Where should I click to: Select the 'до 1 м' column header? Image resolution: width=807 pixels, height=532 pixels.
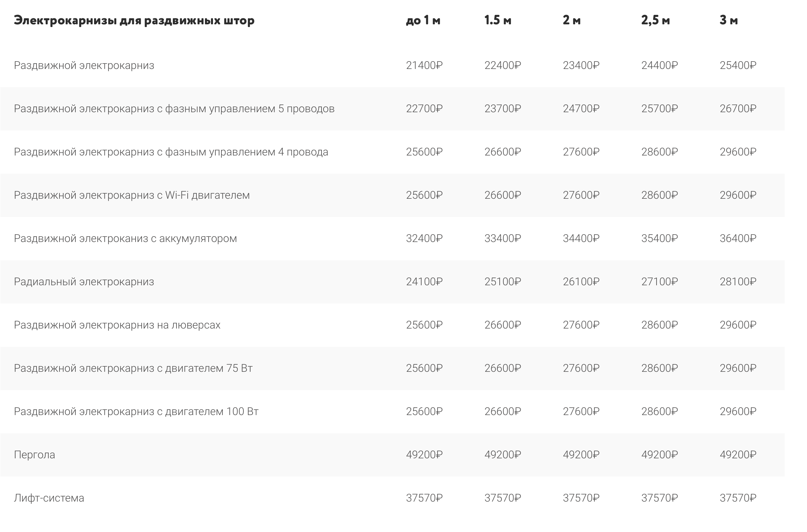coord(423,20)
